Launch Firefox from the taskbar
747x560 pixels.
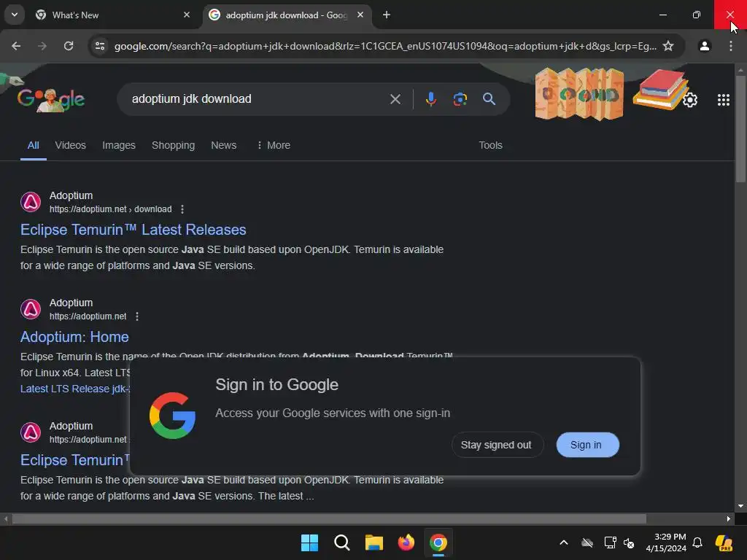pyautogui.click(x=406, y=542)
